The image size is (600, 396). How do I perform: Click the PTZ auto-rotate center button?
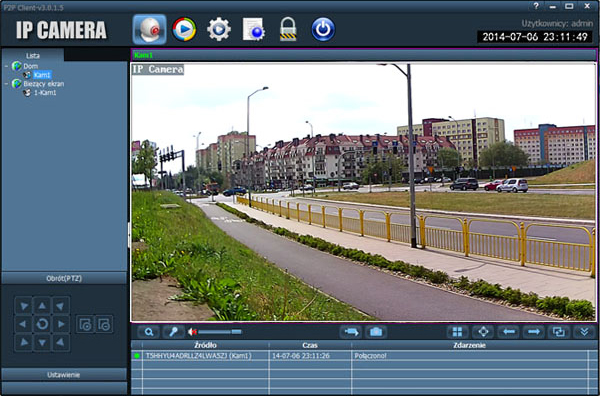(42, 324)
